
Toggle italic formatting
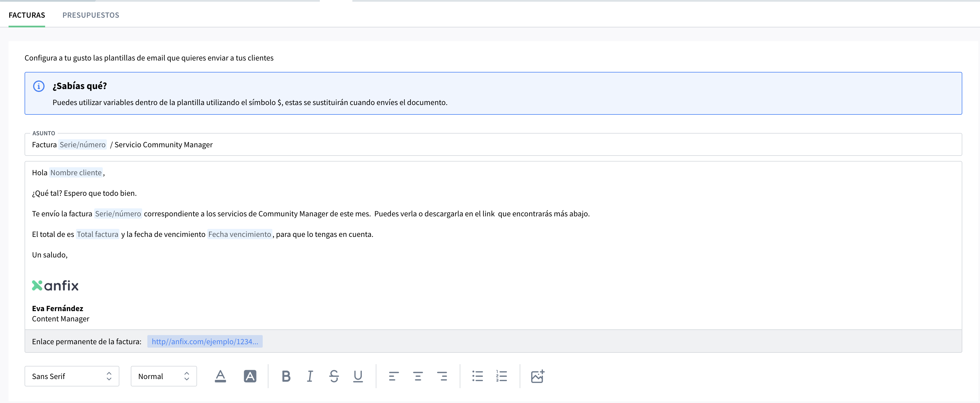coord(310,376)
